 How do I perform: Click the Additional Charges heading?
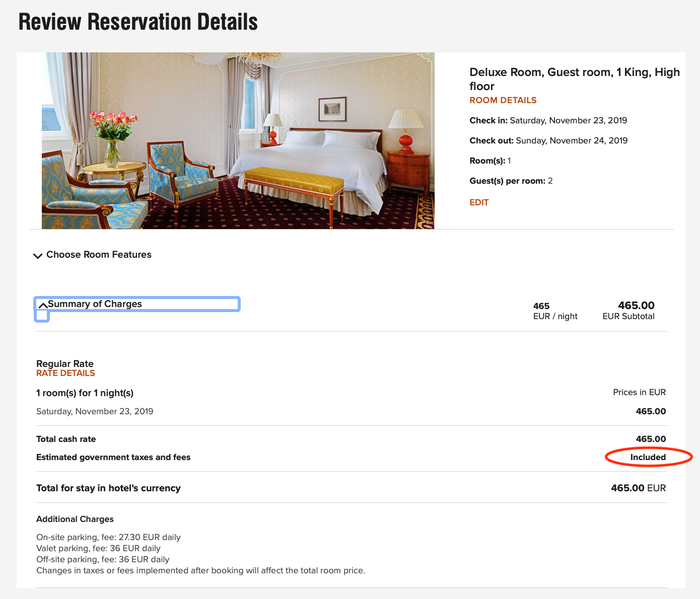click(x=75, y=519)
